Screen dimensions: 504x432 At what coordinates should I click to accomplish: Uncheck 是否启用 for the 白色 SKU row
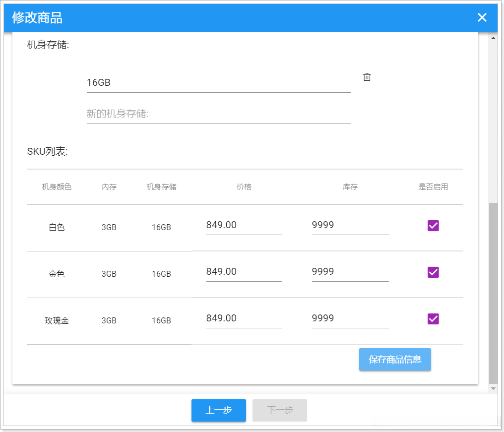[x=433, y=226]
